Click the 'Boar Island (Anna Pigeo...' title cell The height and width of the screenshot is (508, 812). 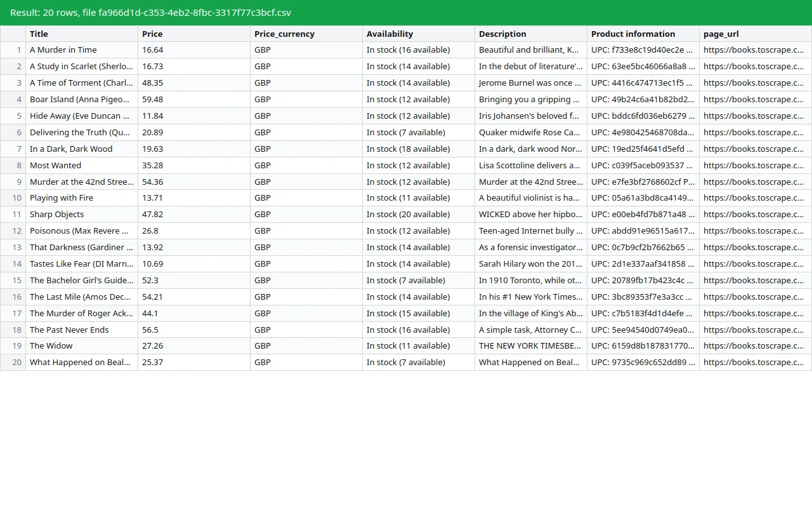click(x=82, y=100)
